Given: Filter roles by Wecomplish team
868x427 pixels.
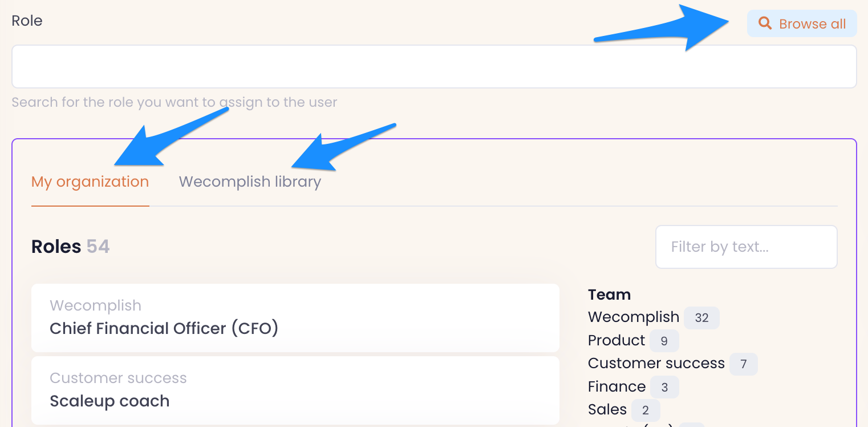Looking at the screenshot, I should pyautogui.click(x=633, y=317).
